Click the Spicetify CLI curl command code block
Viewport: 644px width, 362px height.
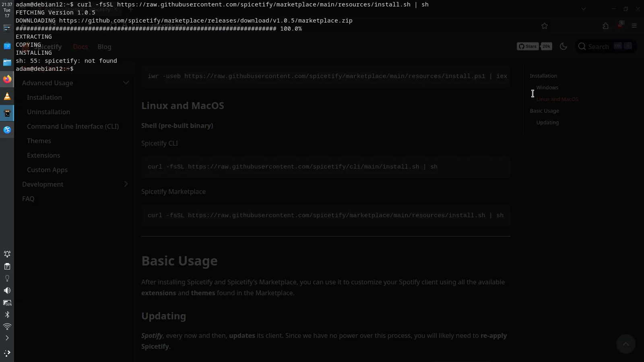click(326, 167)
